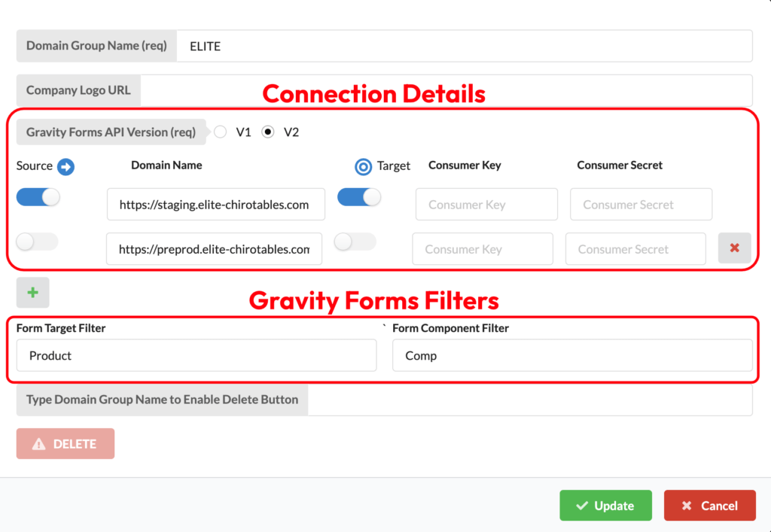Edit the staging.elite-chirotables.com domain field
This screenshot has height=532, width=771.
pos(216,205)
